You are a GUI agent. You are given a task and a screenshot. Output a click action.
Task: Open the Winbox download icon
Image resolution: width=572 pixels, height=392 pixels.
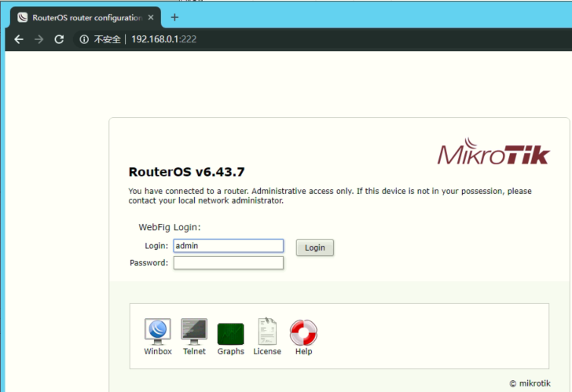click(x=158, y=332)
